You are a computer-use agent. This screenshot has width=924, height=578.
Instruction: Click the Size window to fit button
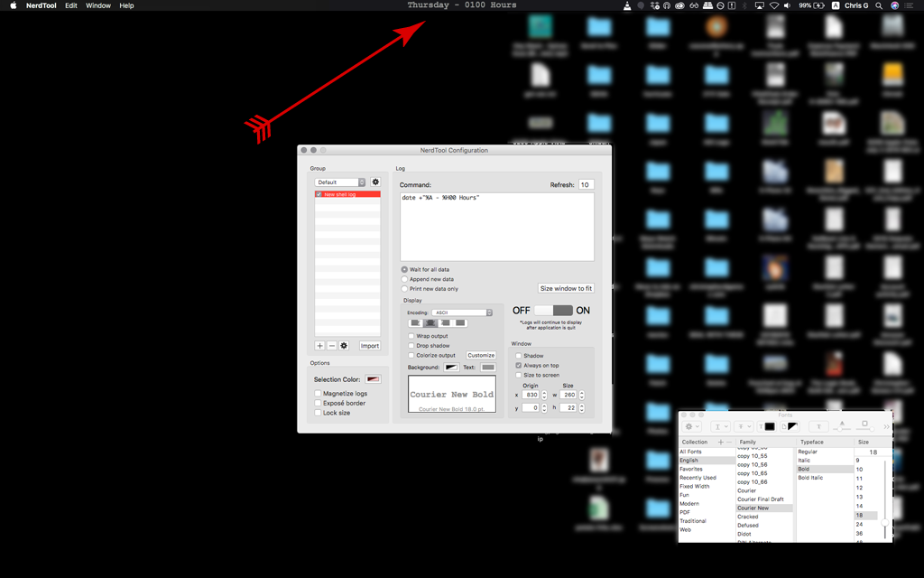click(567, 288)
